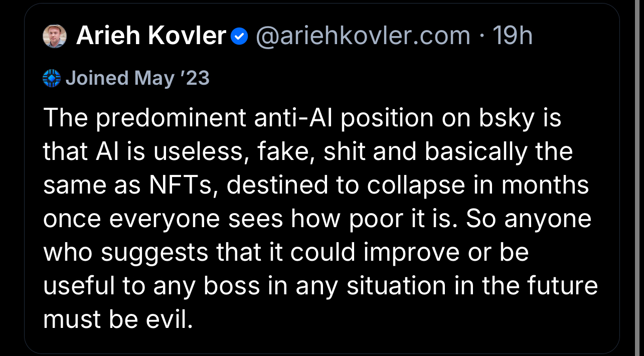Click the word "boss" in the post
Viewport: 644px width, 356px height.
point(232,286)
